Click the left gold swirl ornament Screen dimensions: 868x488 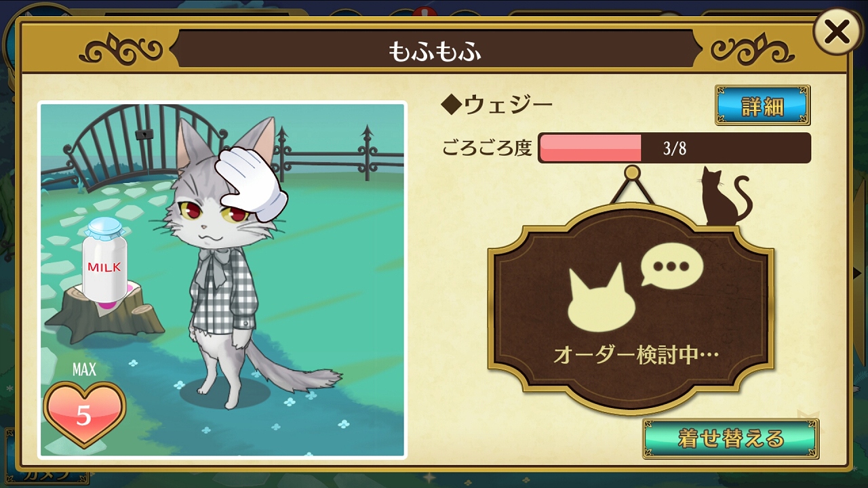click(x=121, y=50)
